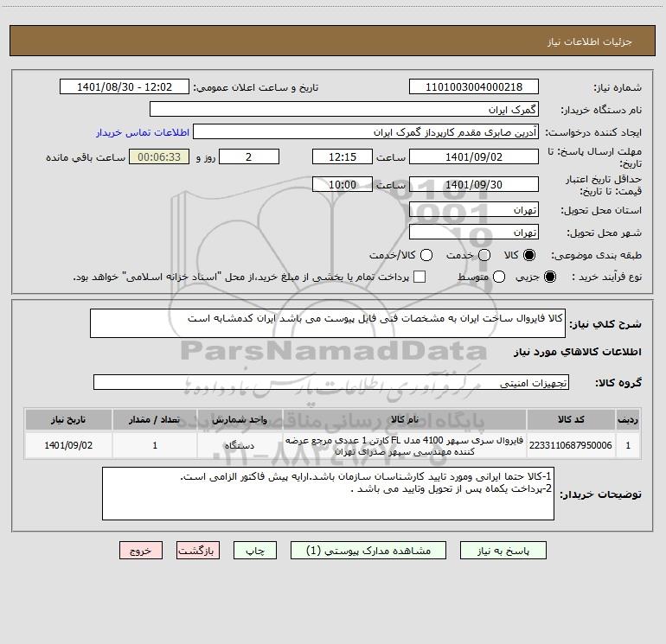Click the واحد شمارش column header

[x=240, y=419]
